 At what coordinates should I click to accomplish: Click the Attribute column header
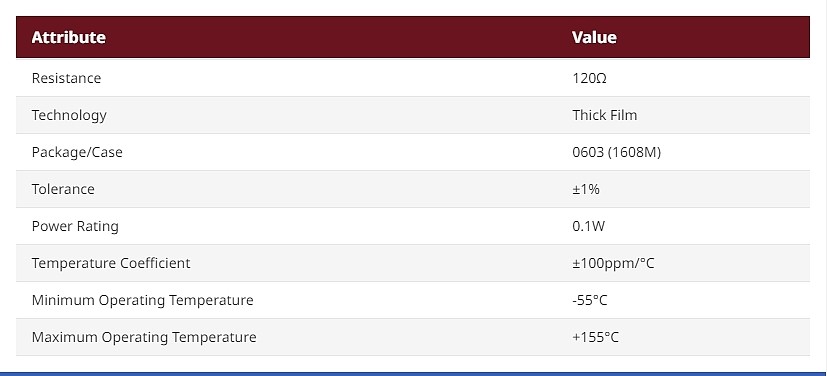[69, 37]
